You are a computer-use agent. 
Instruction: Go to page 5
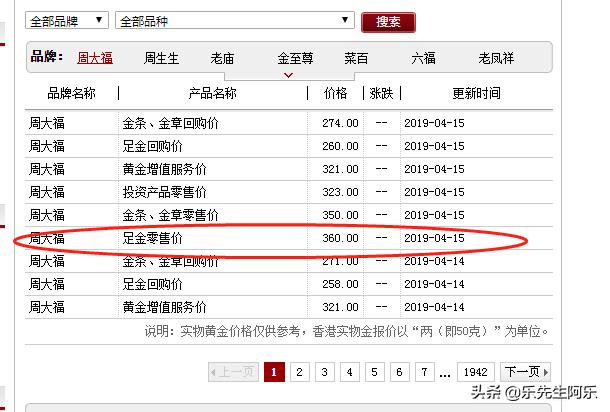tap(375, 372)
